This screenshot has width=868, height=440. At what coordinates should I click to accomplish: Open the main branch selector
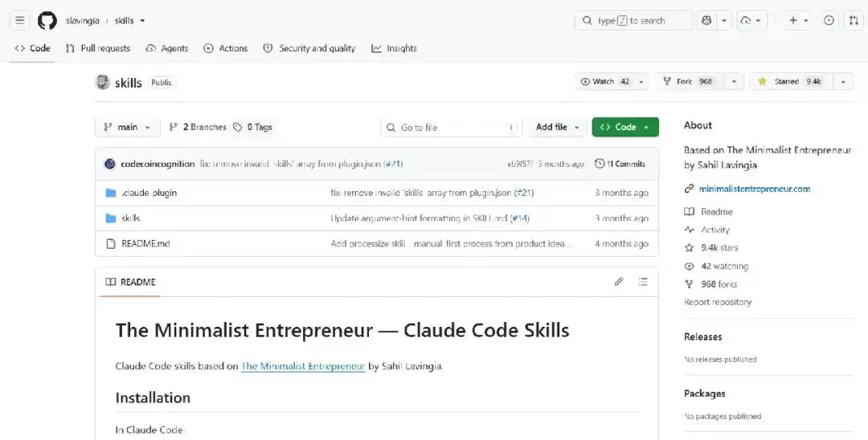[x=127, y=127]
